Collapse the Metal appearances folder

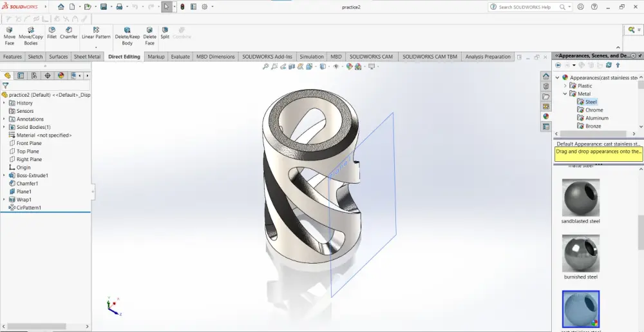click(x=565, y=93)
